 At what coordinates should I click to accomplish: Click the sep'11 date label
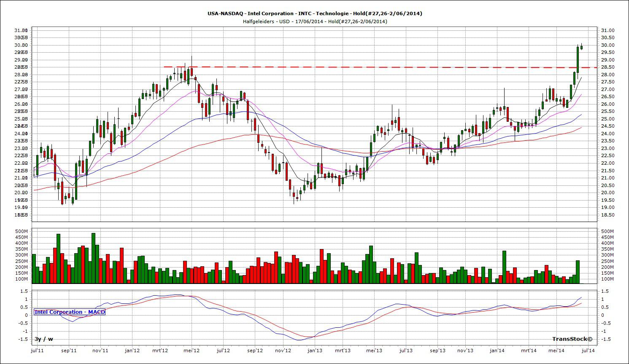coord(69,351)
